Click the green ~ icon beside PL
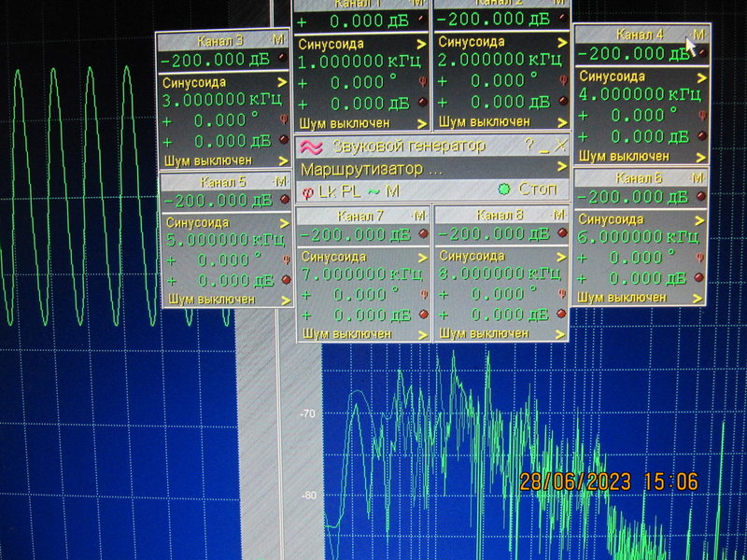Viewport: 747px width, 560px height. (373, 191)
